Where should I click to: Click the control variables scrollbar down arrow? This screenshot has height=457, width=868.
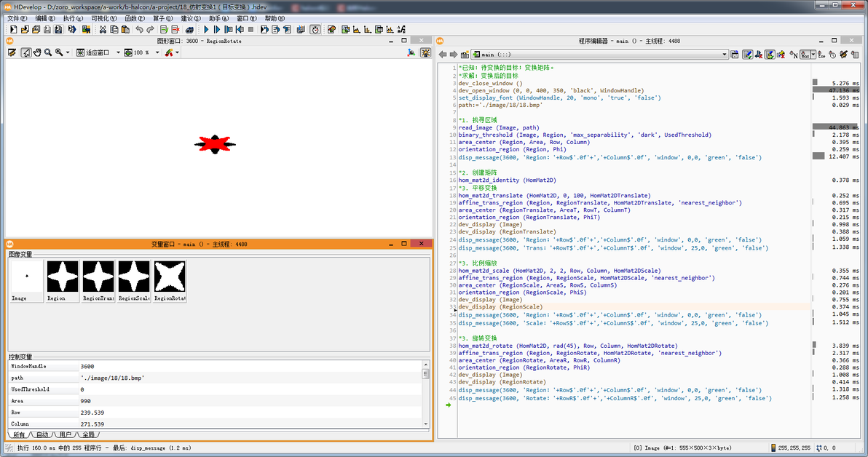click(x=426, y=423)
